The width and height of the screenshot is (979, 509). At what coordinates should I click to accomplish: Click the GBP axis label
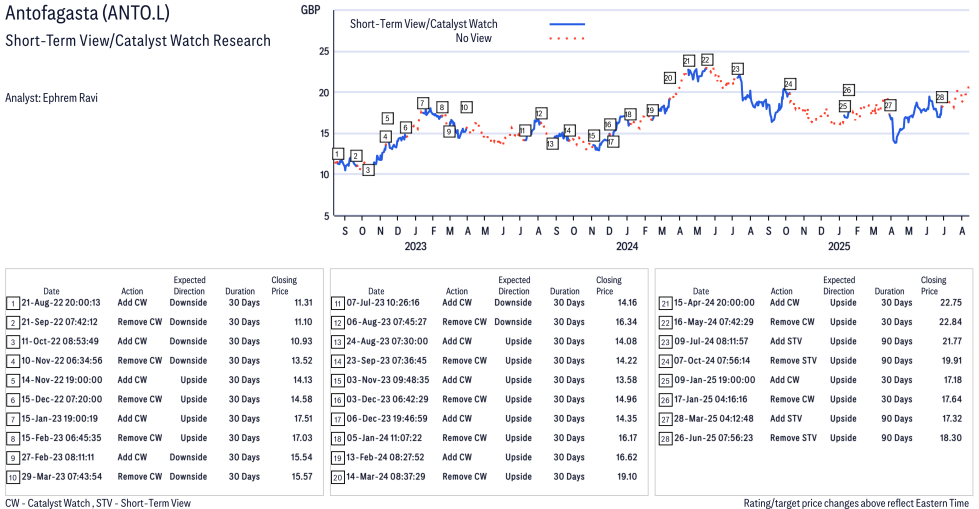point(310,10)
